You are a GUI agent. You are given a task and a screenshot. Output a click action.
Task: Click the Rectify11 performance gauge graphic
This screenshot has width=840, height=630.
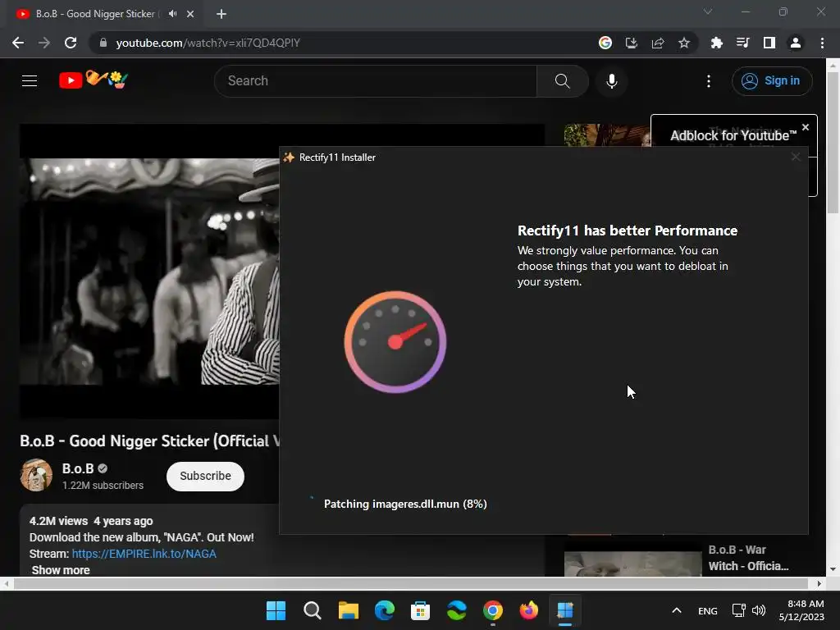coord(395,342)
